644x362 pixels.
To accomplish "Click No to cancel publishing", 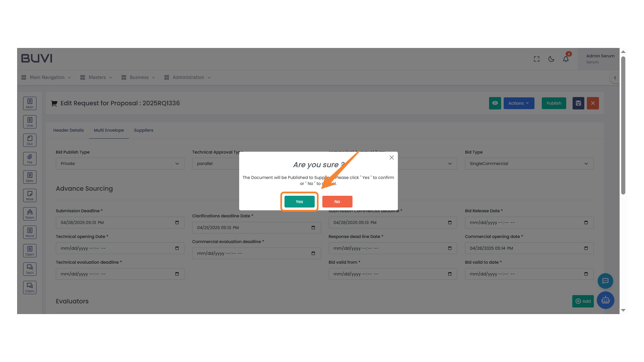I will (337, 201).
